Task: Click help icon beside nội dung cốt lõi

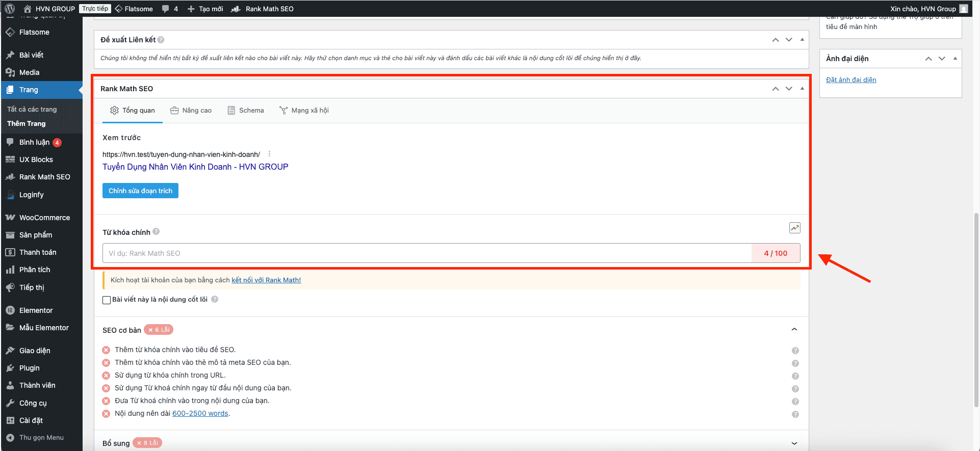Action: [215, 299]
